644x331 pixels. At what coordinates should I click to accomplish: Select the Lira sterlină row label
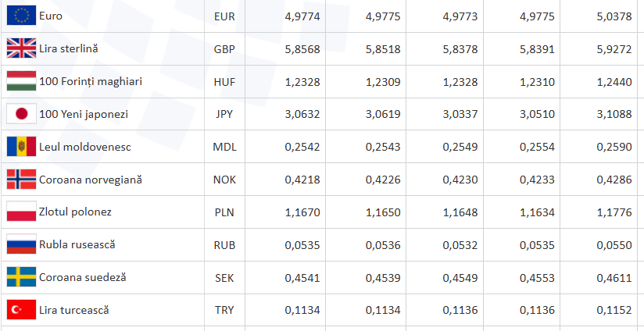69,48
